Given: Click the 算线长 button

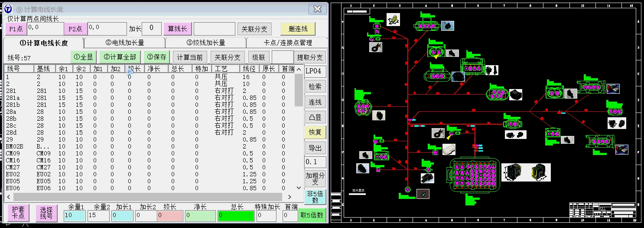Looking at the screenshot, I should [177, 29].
